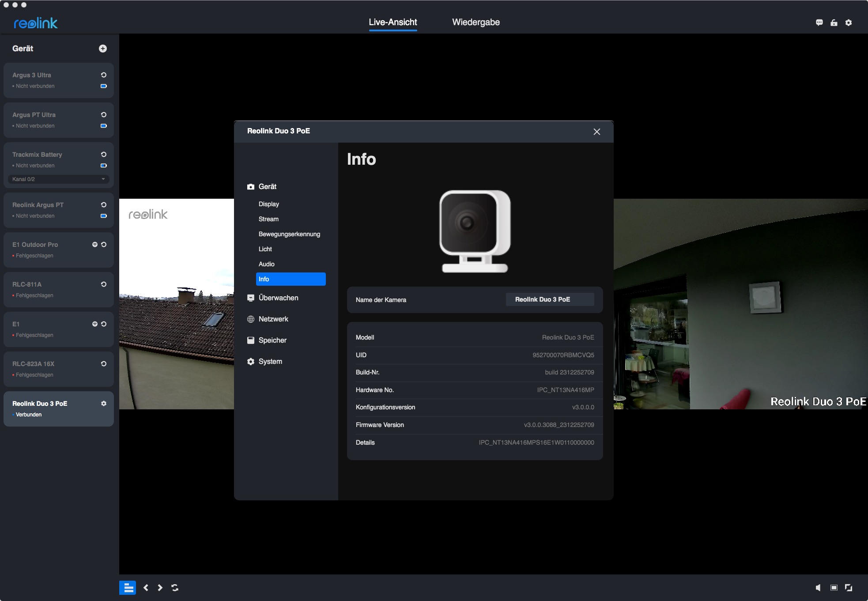The image size is (868, 601).
Task: Click the refresh icon in bottom toolbar
Action: (175, 588)
